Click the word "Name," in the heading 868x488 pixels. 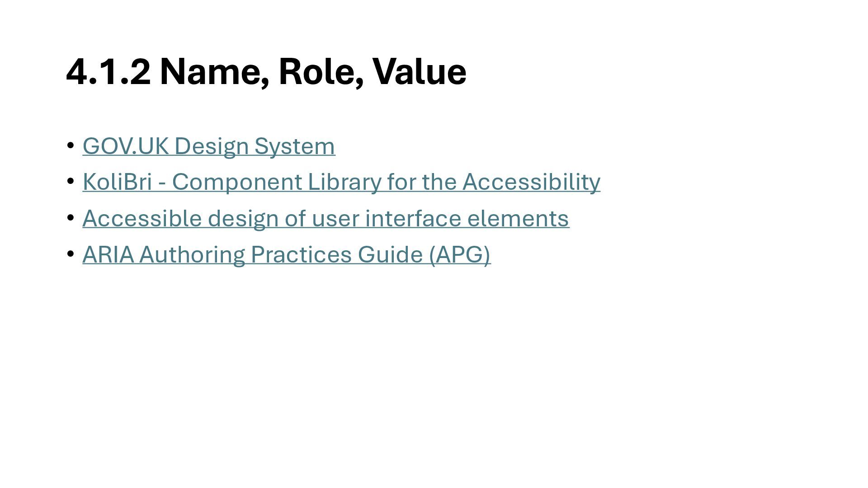[x=215, y=72]
